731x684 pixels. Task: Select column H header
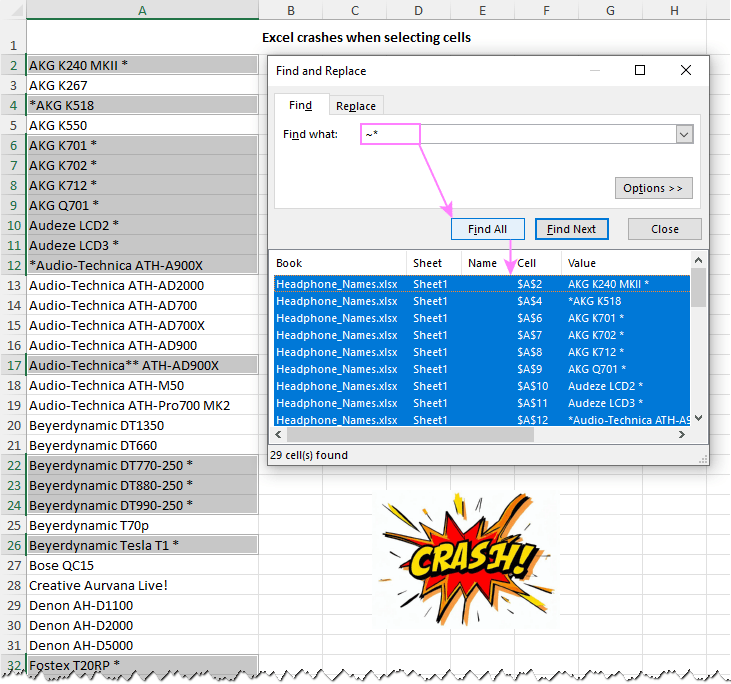[x=674, y=10]
